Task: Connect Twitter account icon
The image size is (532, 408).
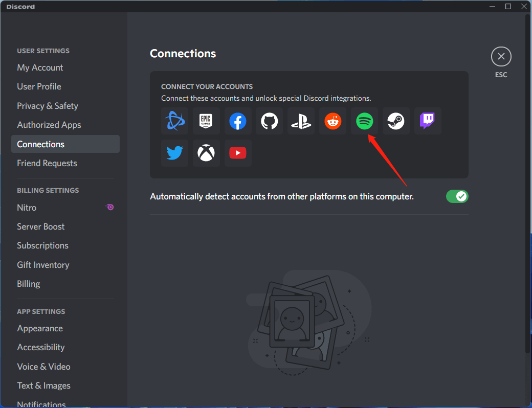Action: tap(175, 153)
